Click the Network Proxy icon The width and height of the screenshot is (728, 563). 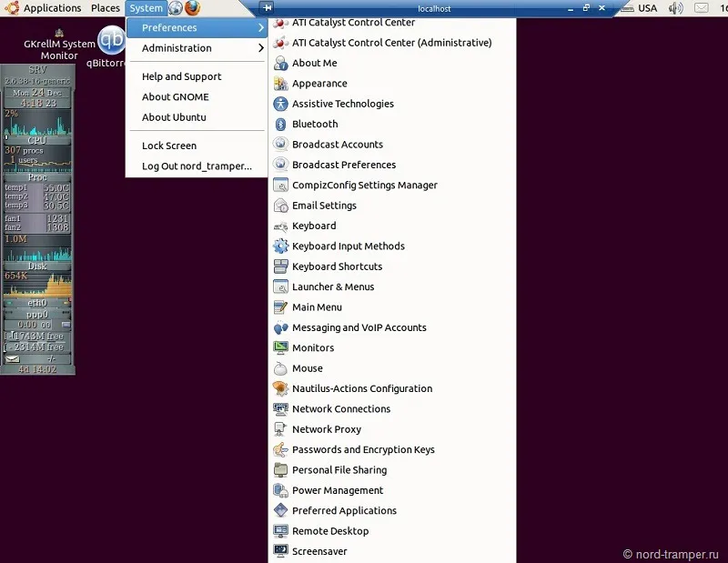click(x=280, y=429)
